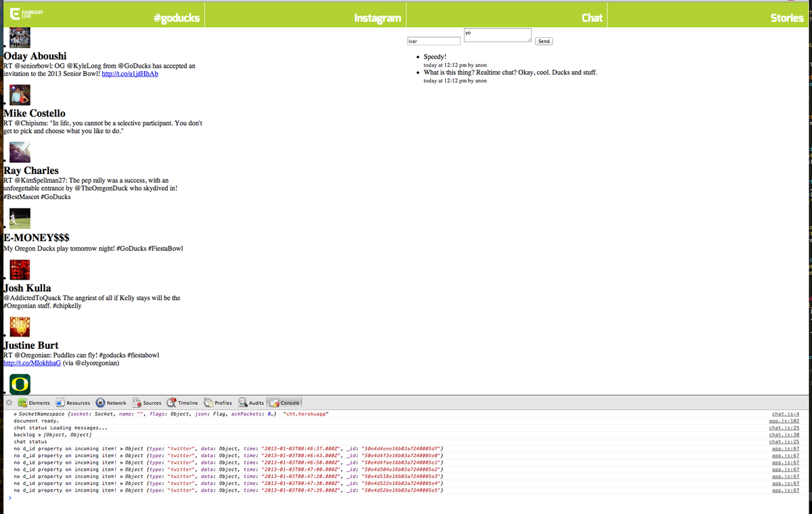
Task: Expand Object logged at 00:47:00
Action: 122,469
